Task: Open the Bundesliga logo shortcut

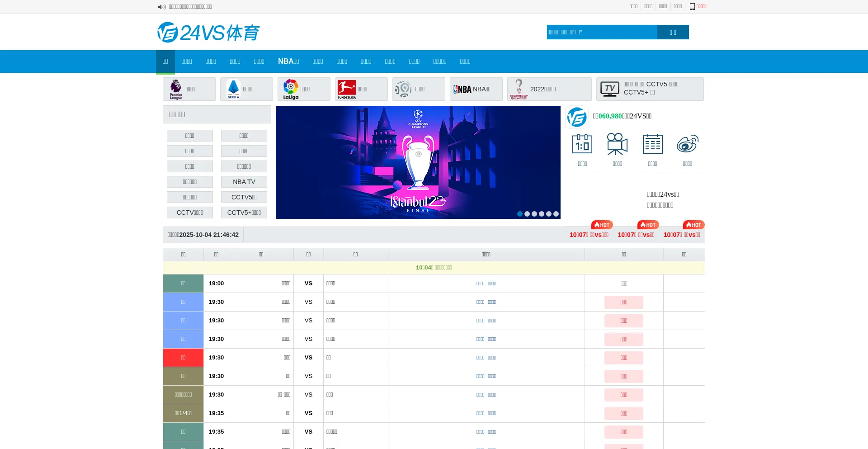Action: 347,89
